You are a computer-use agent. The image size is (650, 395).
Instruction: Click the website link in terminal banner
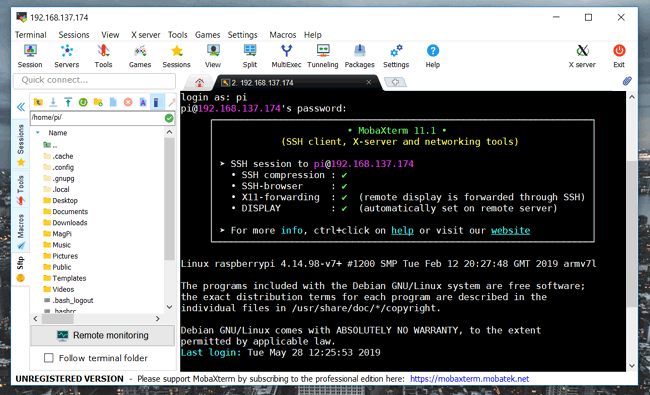(x=510, y=230)
